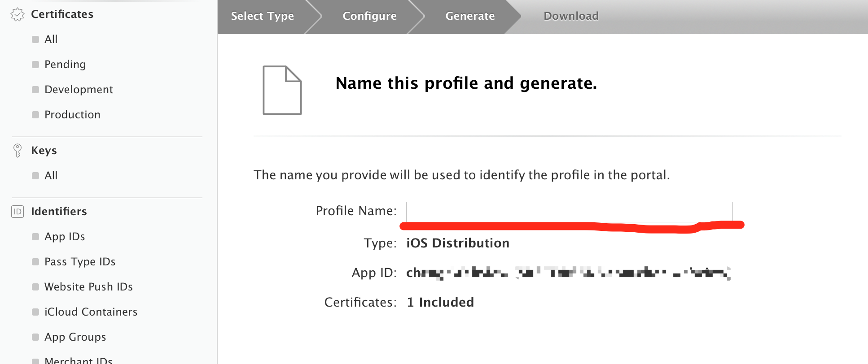This screenshot has width=868, height=364.
Task: Focus the Profile Name text field
Action: coord(569,211)
